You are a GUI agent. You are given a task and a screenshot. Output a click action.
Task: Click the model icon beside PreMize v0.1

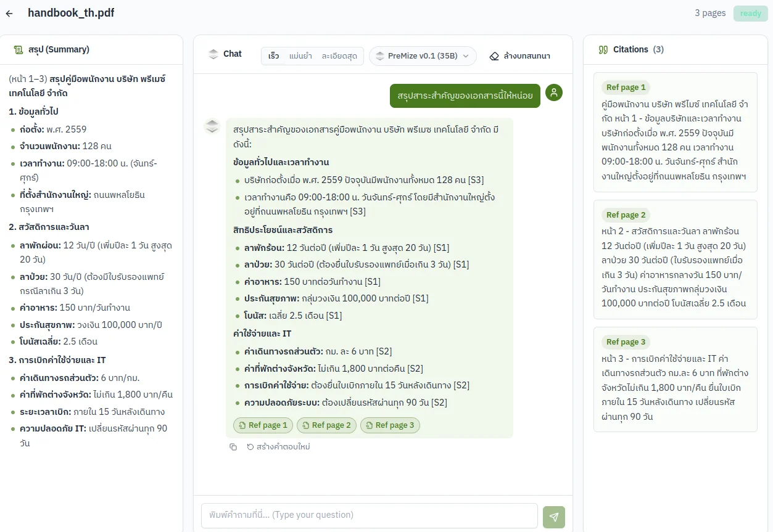click(x=380, y=55)
